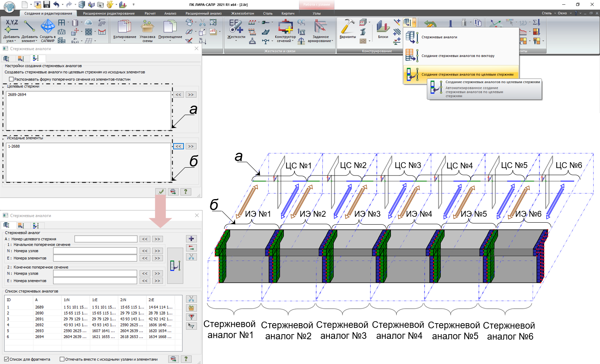Image resolution: width=600 pixels, height=364 pixels.
Task: Select the Варианты hammer icon
Action: pos(348,27)
